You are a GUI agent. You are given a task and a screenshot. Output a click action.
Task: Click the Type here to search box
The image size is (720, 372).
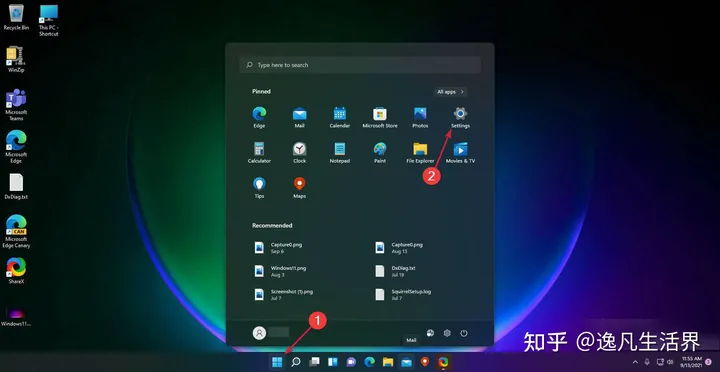pos(360,65)
